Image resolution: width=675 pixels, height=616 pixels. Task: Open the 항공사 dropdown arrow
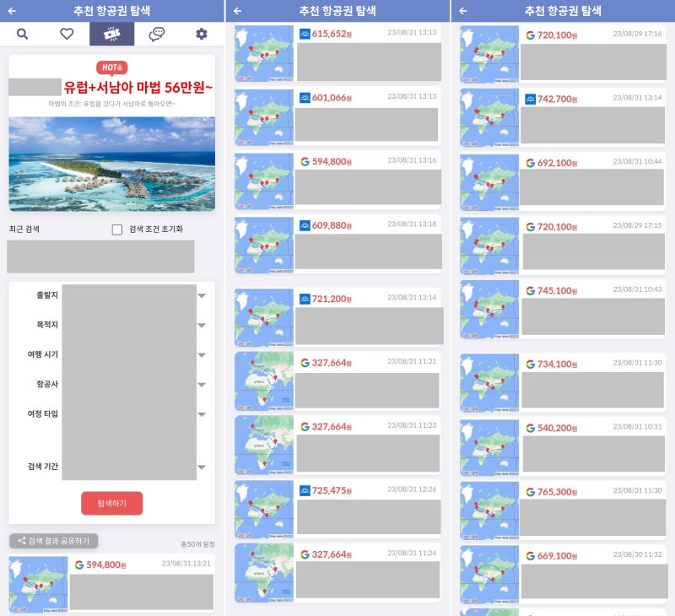point(202,385)
